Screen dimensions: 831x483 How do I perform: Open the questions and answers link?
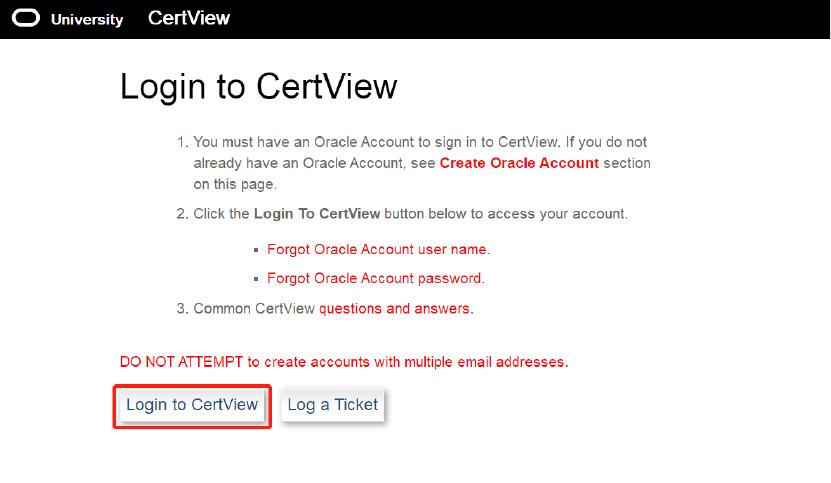click(395, 309)
